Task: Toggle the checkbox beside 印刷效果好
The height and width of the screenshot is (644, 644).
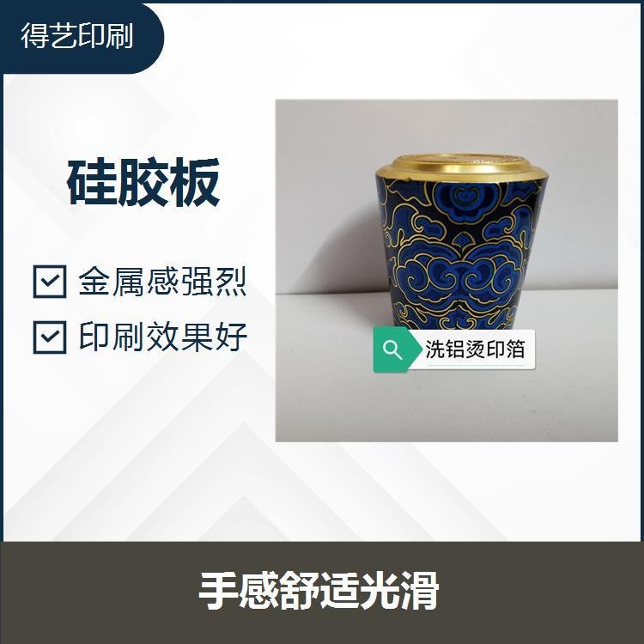Action: [50, 337]
